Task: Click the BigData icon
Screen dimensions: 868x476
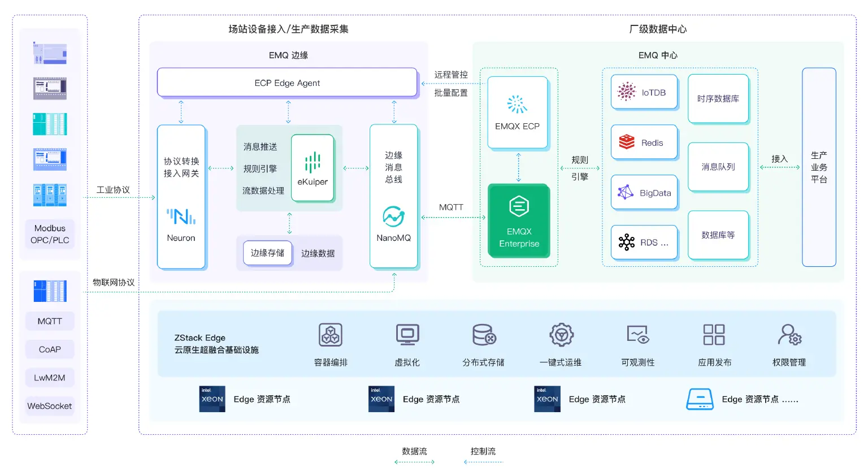Action: click(625, 192)
